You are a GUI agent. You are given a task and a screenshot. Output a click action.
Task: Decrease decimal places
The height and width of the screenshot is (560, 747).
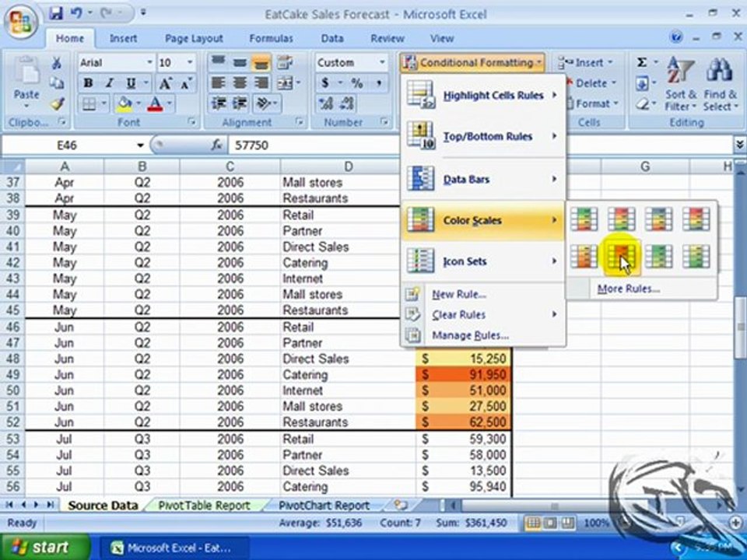click(x=347, y=103)
